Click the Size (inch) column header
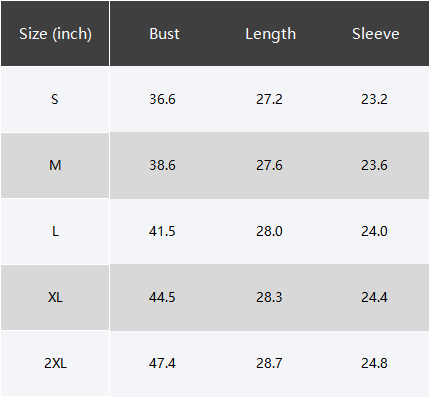 coord(55,34)
